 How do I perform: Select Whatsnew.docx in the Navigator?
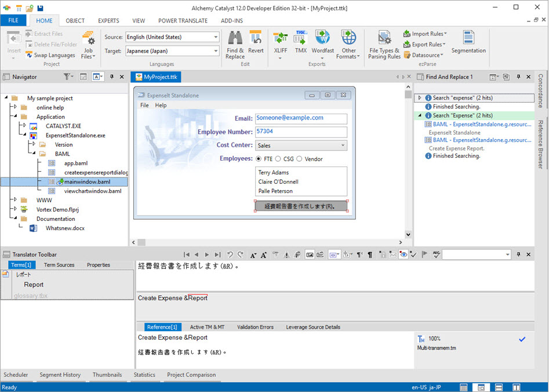pyautogui.click(x=65, y=228)
